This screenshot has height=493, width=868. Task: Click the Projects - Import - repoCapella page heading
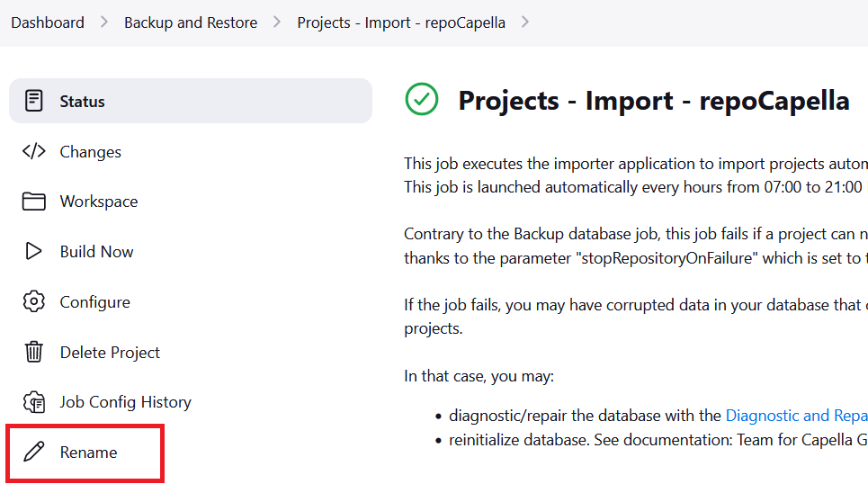click(x=653, y=101)
